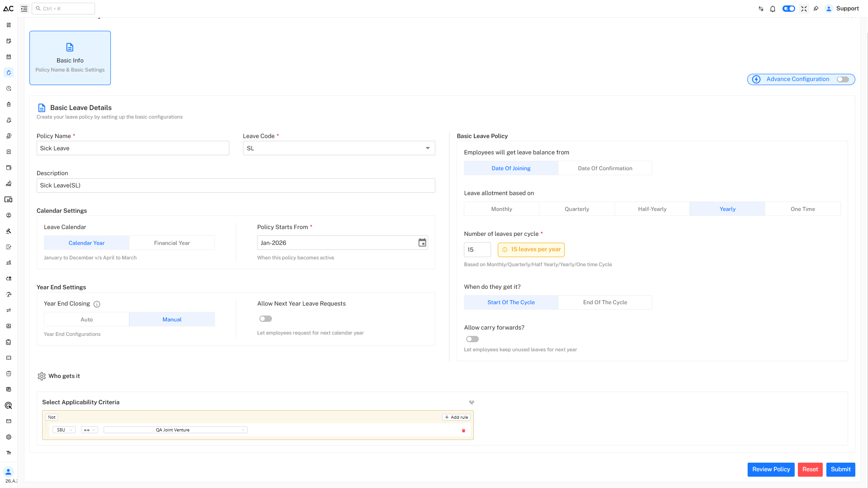Click the calendar icon in the left sidebar
The image size is (868, 488).
pos(9,57)
